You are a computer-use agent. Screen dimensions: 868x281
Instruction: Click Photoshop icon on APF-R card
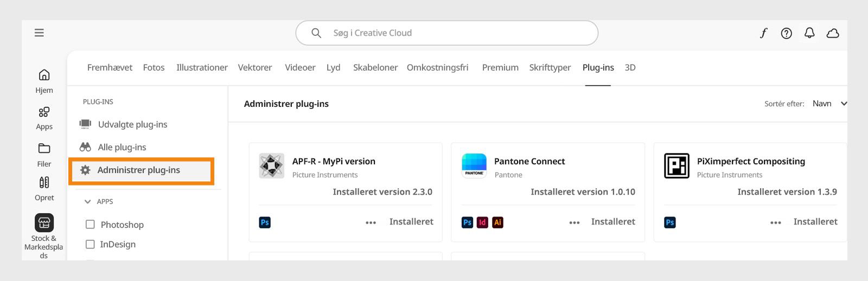tap(265, 222)
